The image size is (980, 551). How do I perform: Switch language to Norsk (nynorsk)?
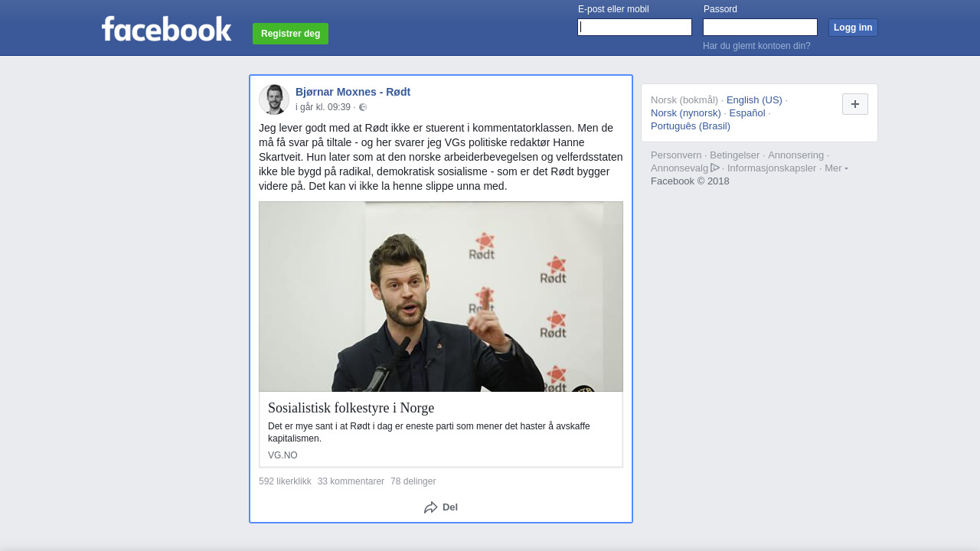click(x=686, y=113)
